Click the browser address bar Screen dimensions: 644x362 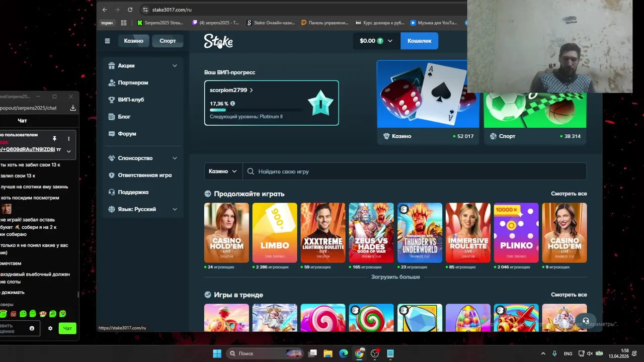(302, 10)
